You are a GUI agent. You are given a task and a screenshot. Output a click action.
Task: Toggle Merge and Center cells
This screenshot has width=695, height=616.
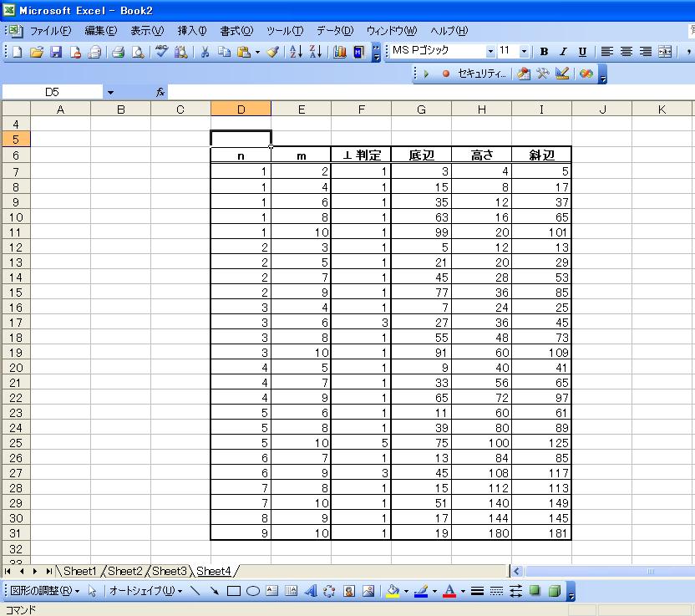tap(665, 52)
